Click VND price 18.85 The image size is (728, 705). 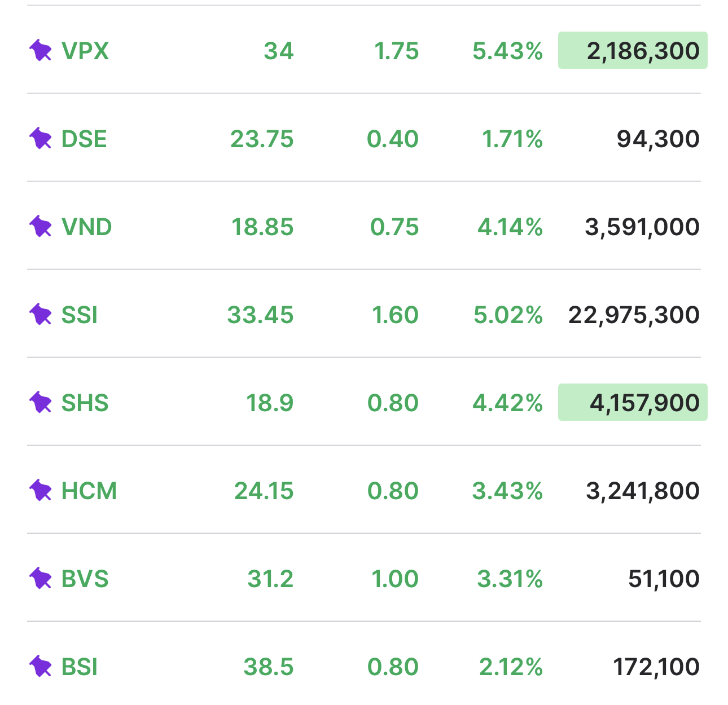coord(262,227)
